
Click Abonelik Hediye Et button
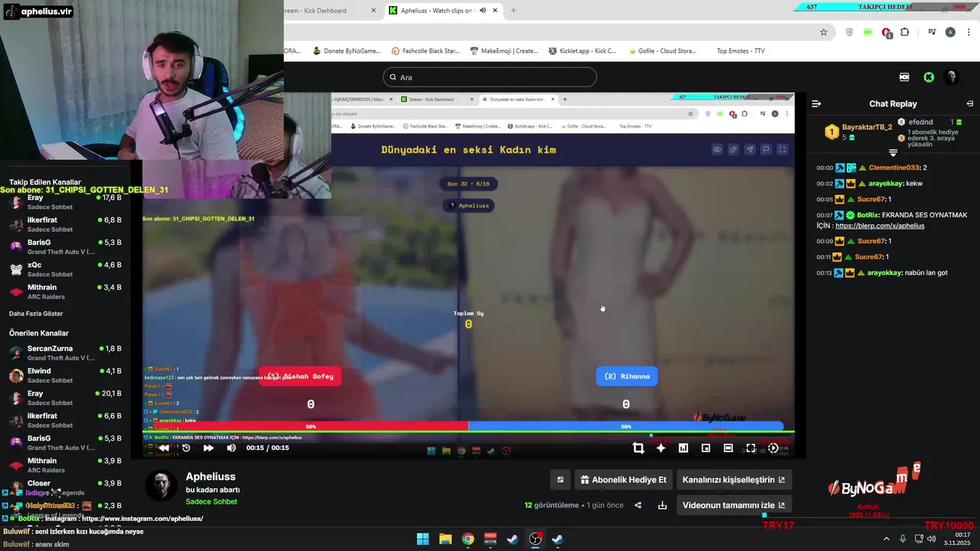(x=623, y=480)
